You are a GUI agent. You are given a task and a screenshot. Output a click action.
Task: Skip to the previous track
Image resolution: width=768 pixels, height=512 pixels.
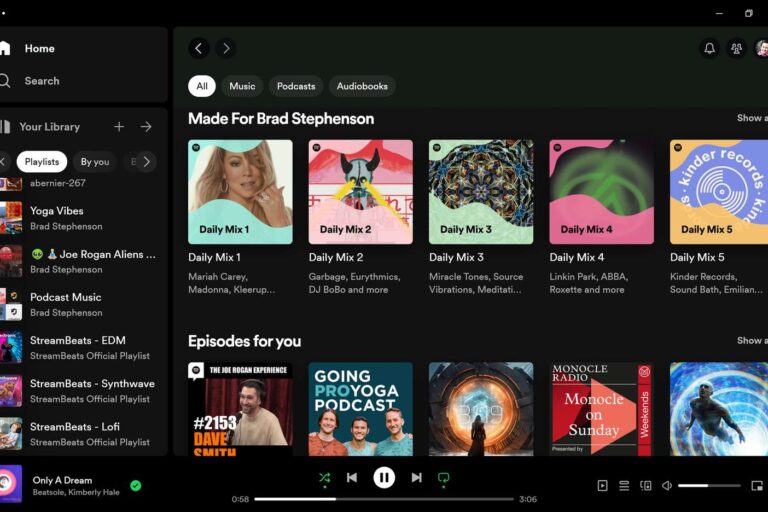(352, 478)
